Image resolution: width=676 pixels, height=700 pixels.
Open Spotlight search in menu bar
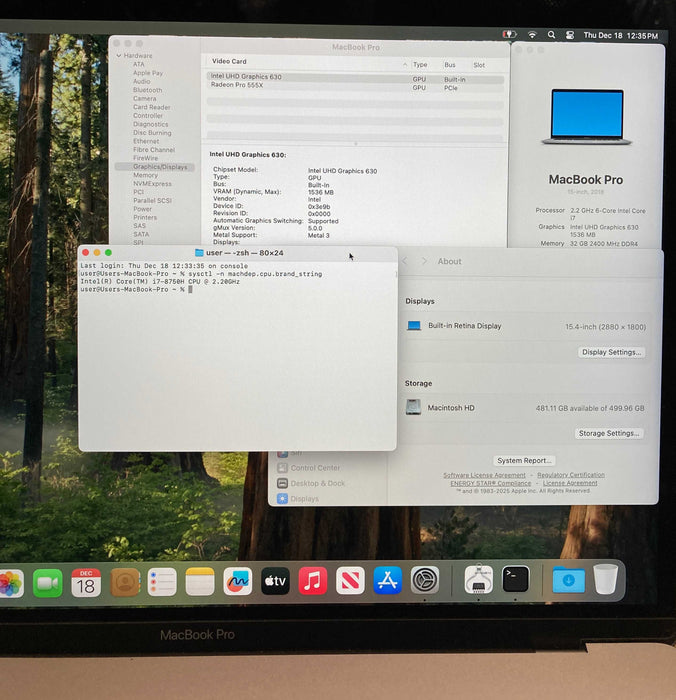pyautogui.click(x=551, y=34)
